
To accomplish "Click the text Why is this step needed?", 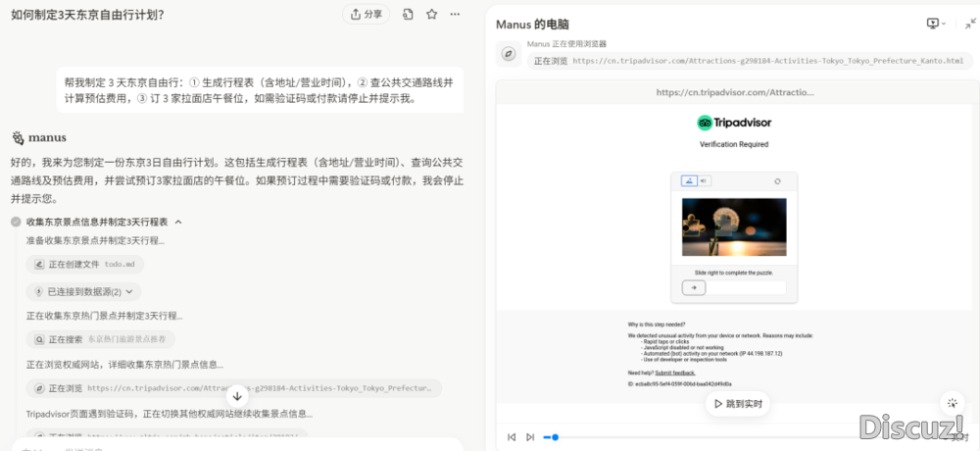I will (657, 325).
